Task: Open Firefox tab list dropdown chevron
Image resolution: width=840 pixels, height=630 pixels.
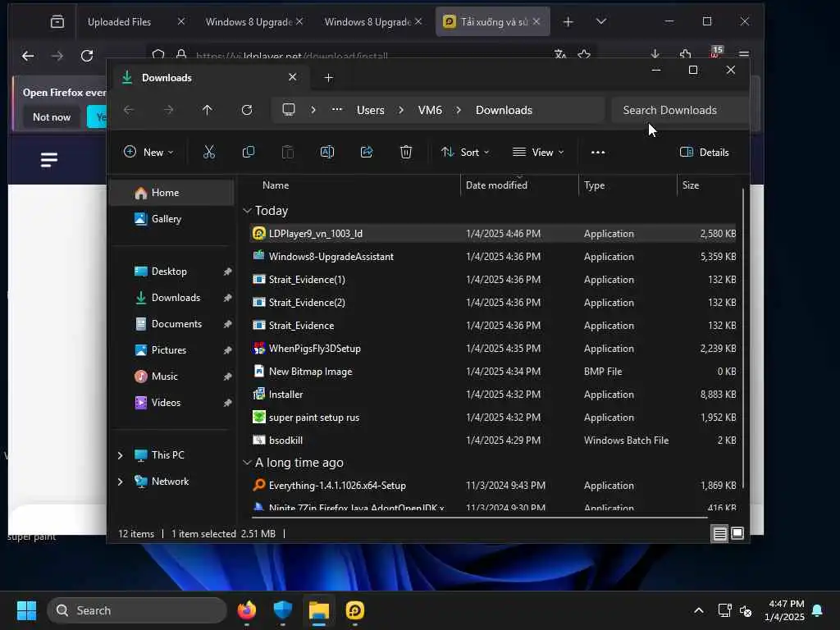Action: tap(601, 21)
